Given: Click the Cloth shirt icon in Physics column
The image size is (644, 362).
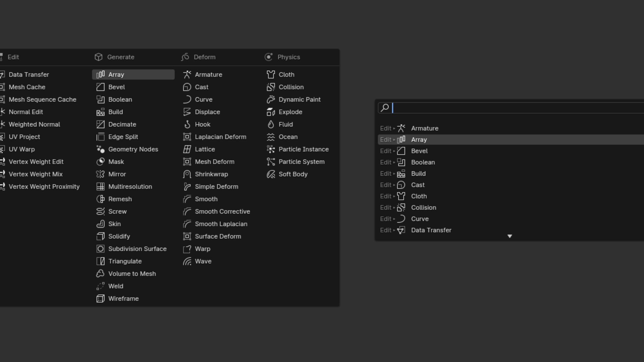Looking at the screenshot, I should pos(271,74).
